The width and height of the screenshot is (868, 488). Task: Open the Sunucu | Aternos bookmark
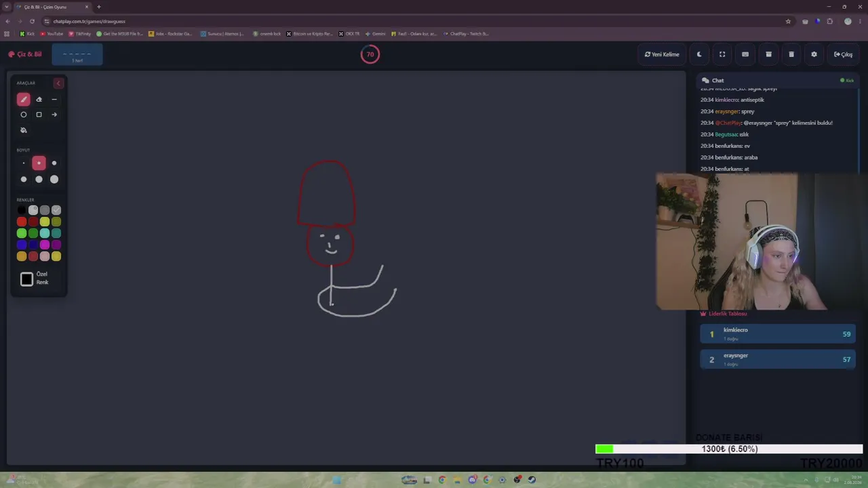pyautogui.click(x=222, y=34)
